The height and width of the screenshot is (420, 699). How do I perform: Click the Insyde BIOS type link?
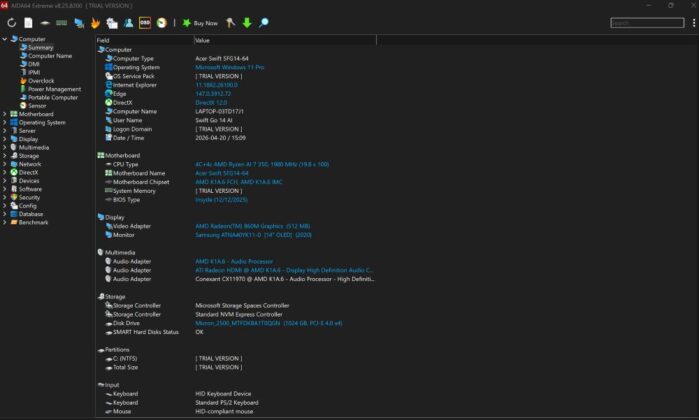[221, 200]
